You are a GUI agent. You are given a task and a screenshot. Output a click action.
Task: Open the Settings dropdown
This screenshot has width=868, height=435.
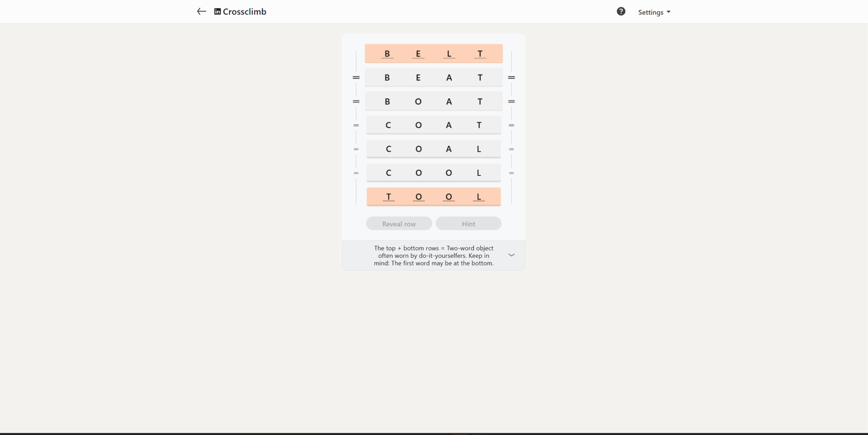654,12
